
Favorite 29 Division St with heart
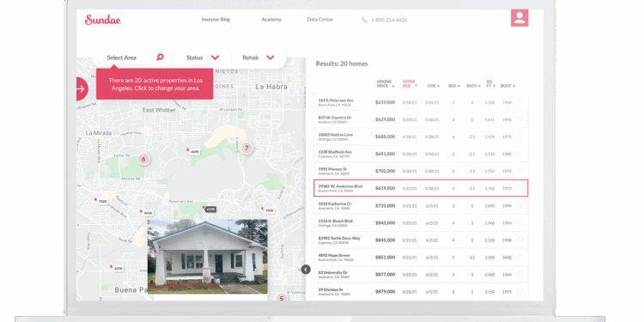click(x=520, y=291)
